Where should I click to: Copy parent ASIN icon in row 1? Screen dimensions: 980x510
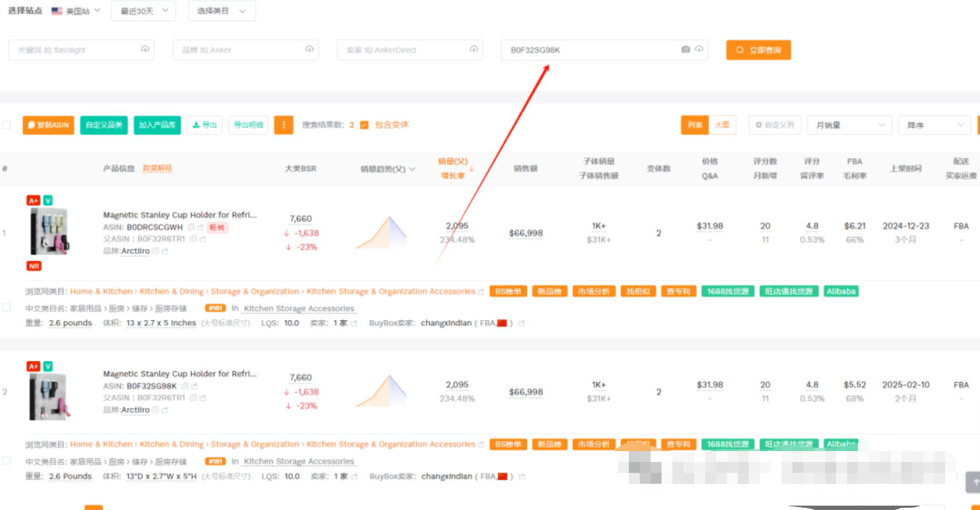point(193,239)
